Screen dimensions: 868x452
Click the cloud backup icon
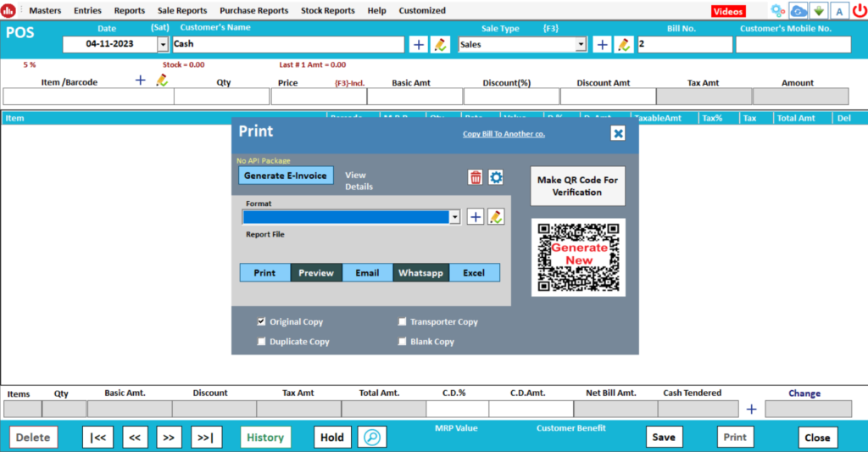798,10
